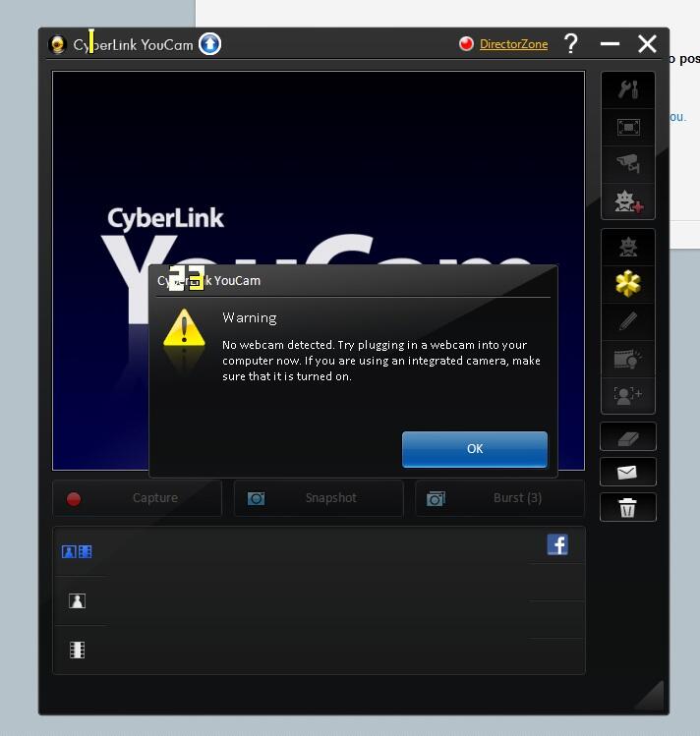Show all photos and videos tab
The width and height of the screenshot is (700, 736).
(x=77, y=551)
